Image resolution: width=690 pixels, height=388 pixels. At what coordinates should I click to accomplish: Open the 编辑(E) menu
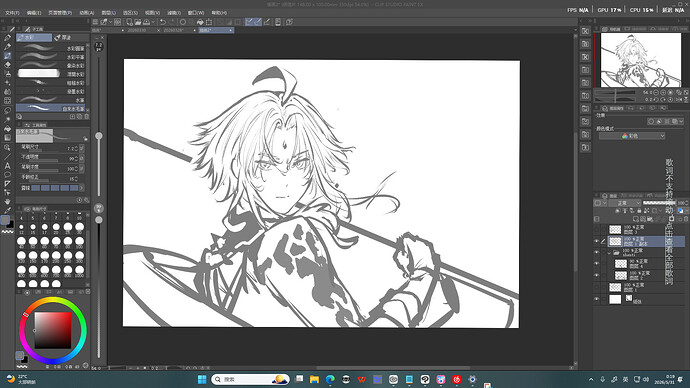click(x=34, y=13)
